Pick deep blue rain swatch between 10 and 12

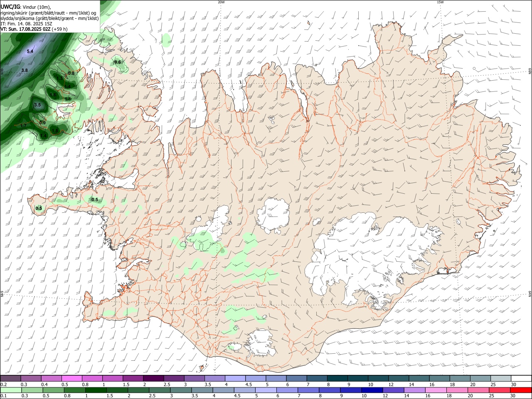point(372,390)
